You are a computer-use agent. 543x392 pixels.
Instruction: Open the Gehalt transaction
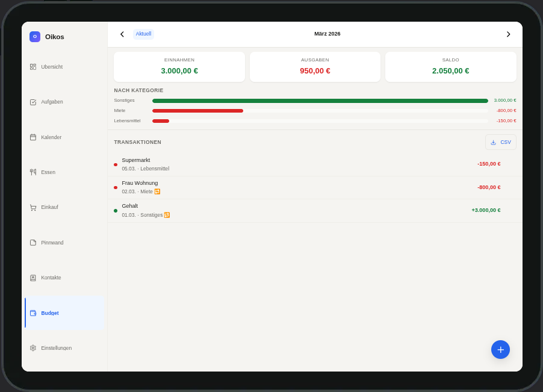315,211
